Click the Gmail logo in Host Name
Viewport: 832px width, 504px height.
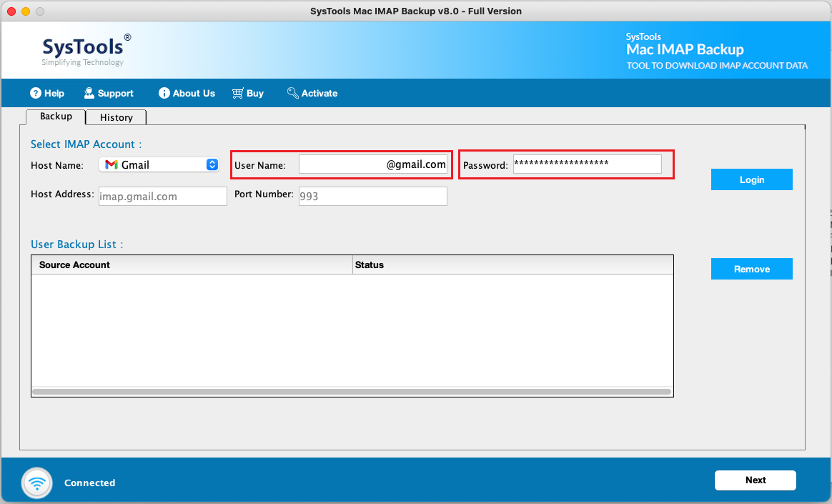pyautogui.click(x=112, y=165)
